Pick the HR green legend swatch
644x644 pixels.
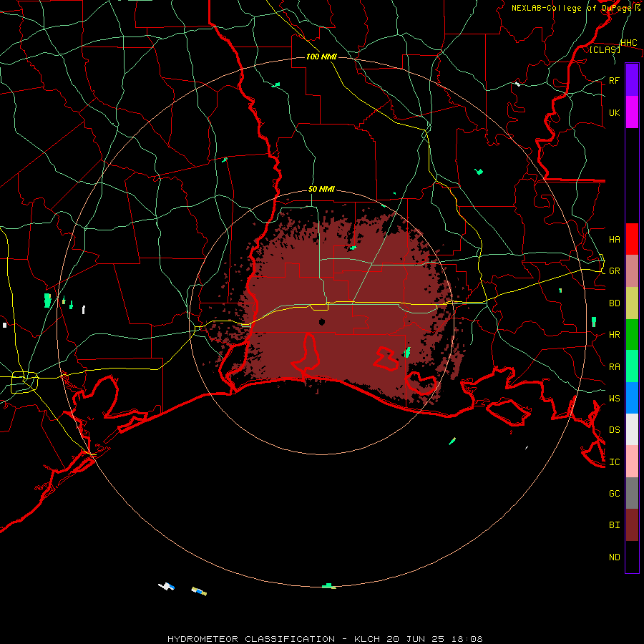[x=632, y=335]
